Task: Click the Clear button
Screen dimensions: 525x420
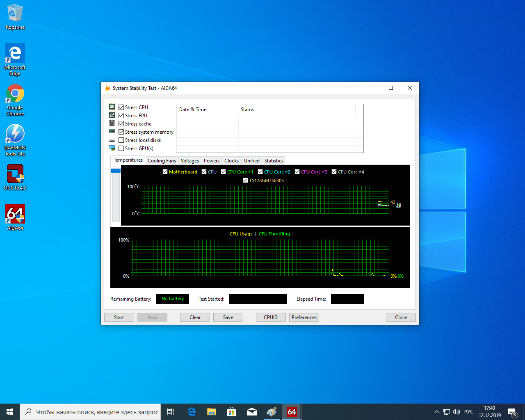Action: pos(195,317)
